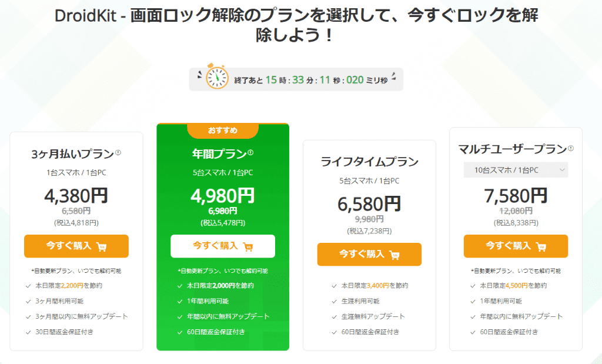Click cart icon in マルチユーザープラン buy button
The height and width of the screenshot is (364, 602).
tap(541, 246)
